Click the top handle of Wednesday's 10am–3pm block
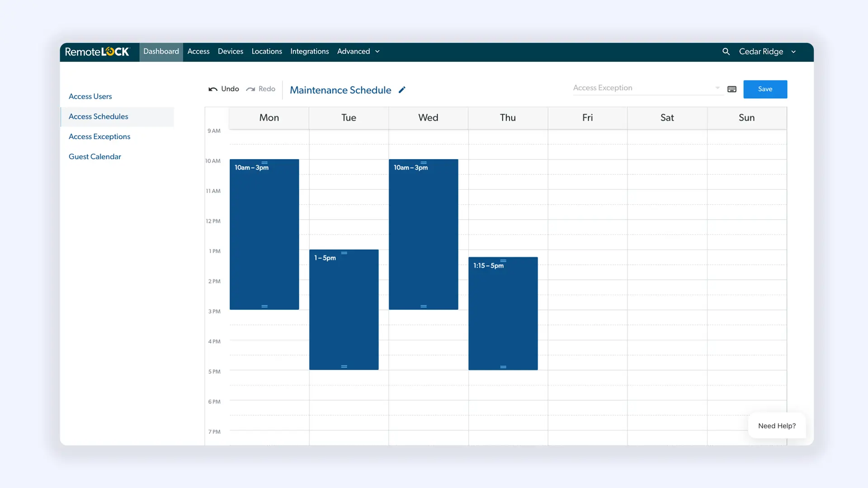Screen dimensions: 868x488 [424, 163]
